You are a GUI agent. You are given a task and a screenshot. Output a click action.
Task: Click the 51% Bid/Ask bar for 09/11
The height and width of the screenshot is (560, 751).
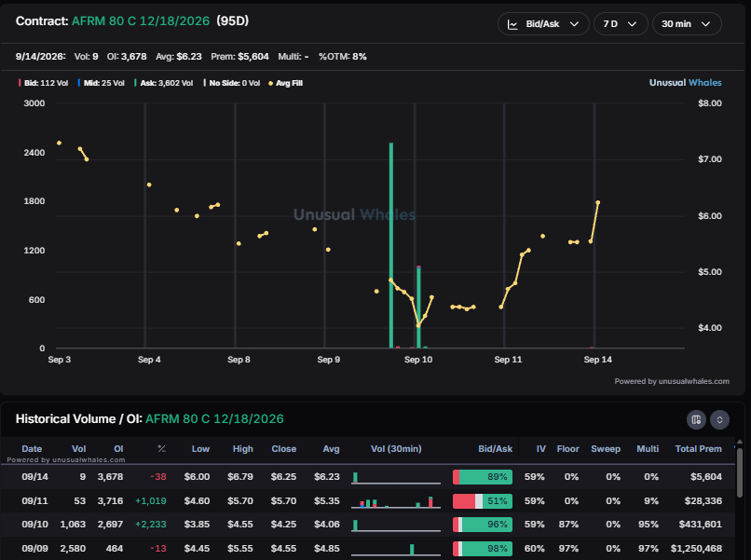pos(483,501)
